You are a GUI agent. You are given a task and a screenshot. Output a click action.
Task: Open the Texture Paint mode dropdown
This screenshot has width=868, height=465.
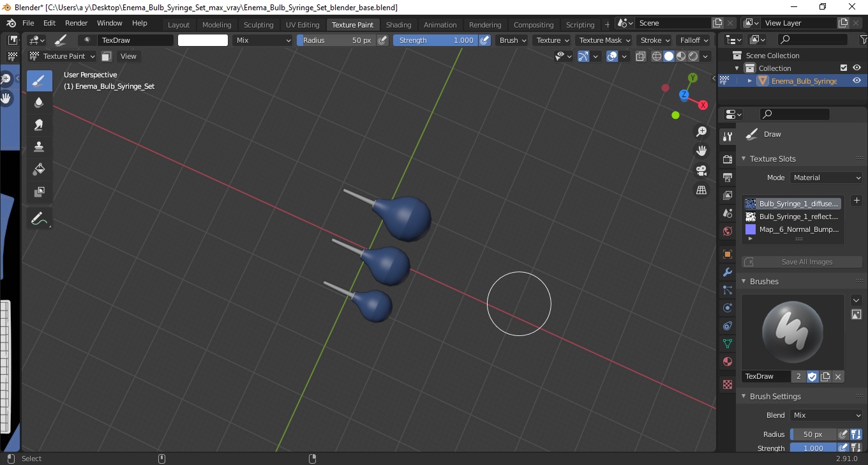pos(63,56)
